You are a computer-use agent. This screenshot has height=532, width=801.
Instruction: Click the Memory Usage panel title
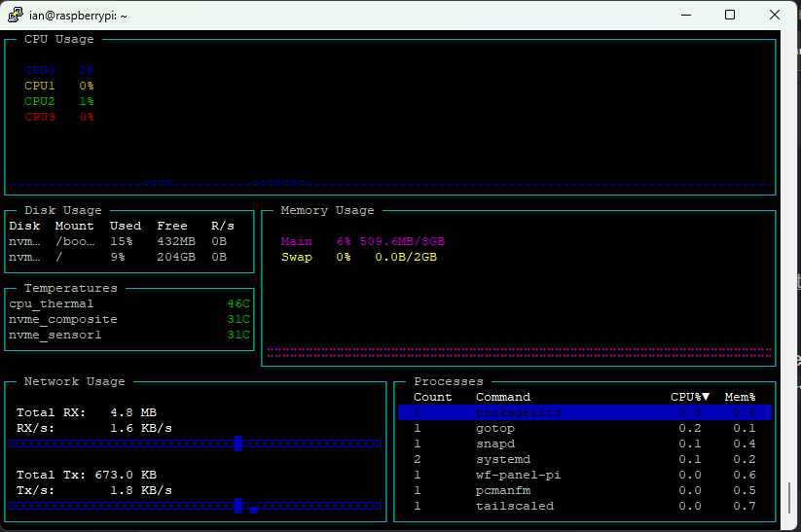click(327, 210)
